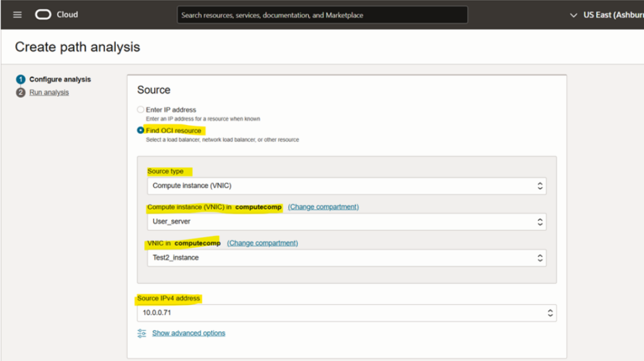
Task: Click the step 1 numbered circle
Action: pyautogui.click(x=21, y=80)
